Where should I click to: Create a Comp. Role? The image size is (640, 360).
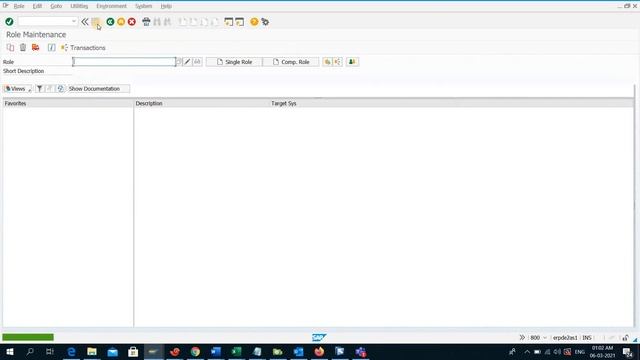(291, 62)
